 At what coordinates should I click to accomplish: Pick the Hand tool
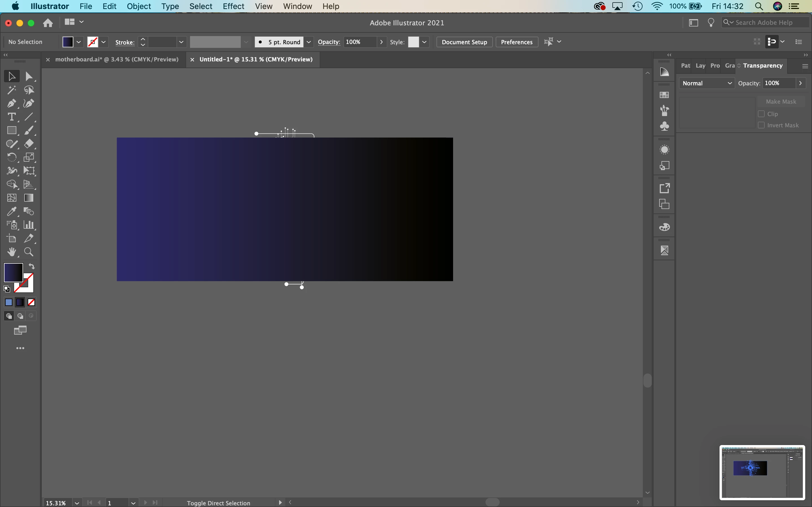(x=11, y=252)
